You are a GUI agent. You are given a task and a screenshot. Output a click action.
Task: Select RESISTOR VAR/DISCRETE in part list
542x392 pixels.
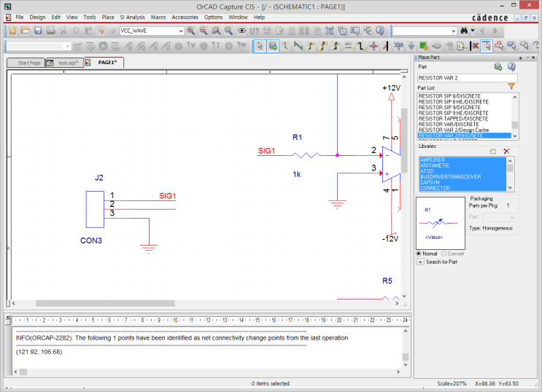(x=449, y=125)
